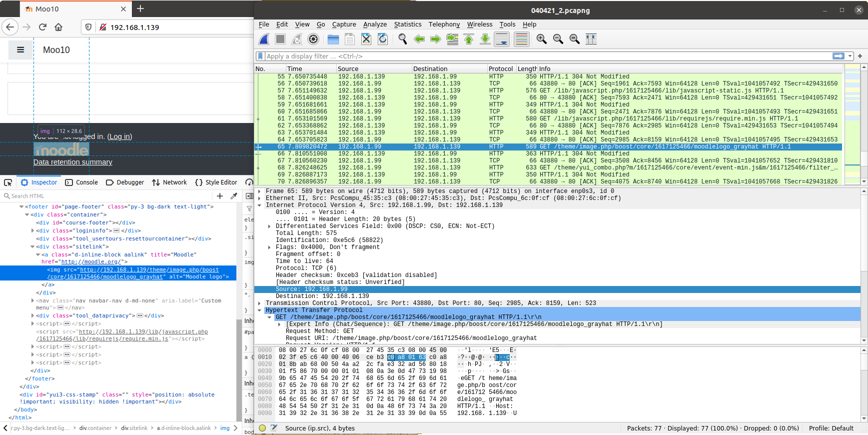Expand Flags 0x4000 Don't fragment row
This screenshot has height=435, width=868.
[269, 247]
